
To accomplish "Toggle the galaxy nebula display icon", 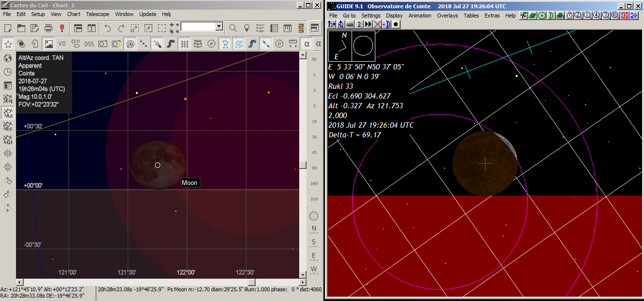I will coord(21,44).
